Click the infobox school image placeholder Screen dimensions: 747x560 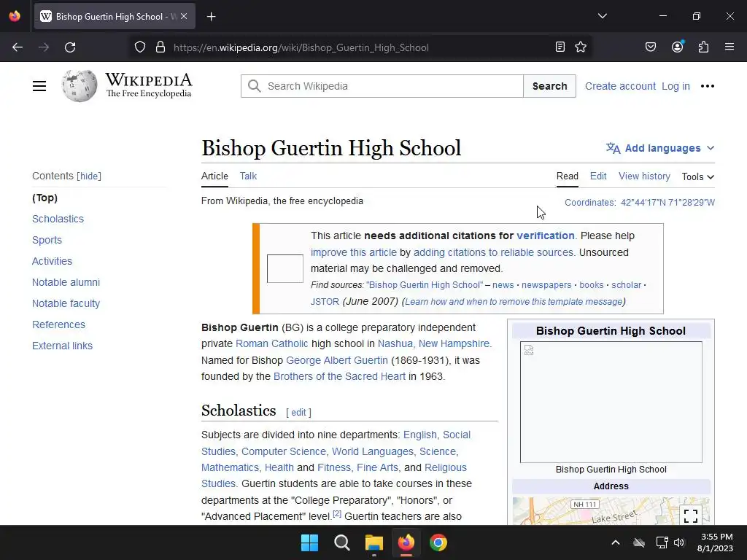coord(611,402)
